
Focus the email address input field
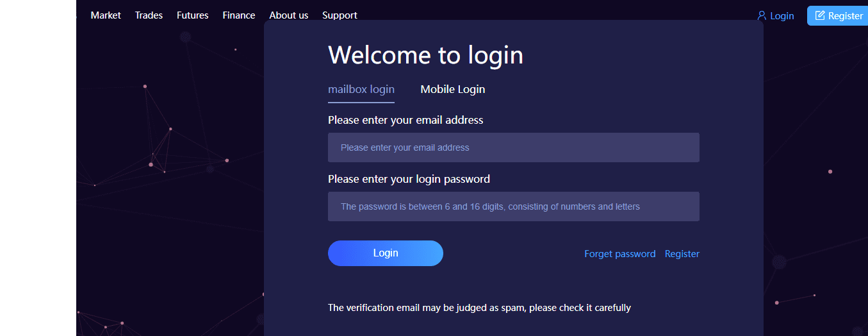coord(514,147)
